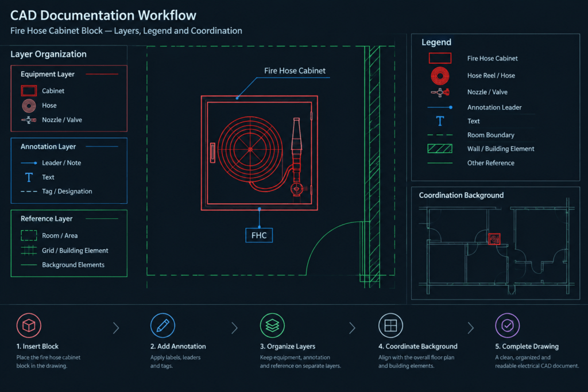Viewport: 588px width, 392px height.
Task: Click the Room / Area dashed box icon
Action: (x=29, y=235)
